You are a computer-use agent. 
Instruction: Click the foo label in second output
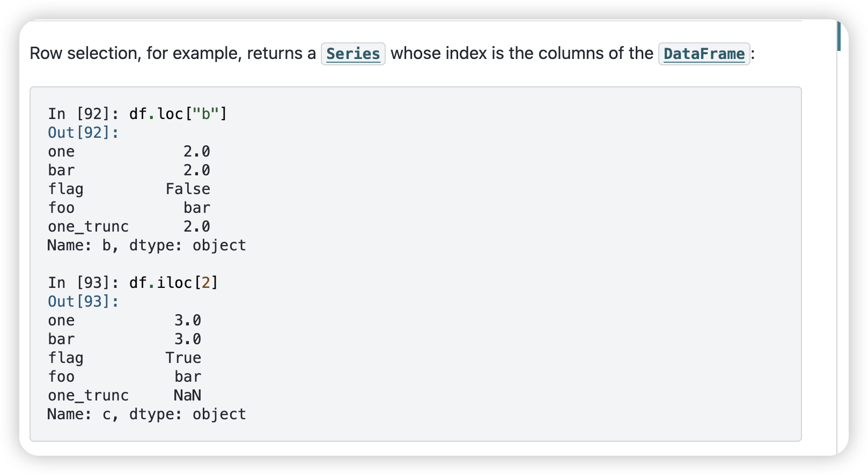[x=61, y=376]
